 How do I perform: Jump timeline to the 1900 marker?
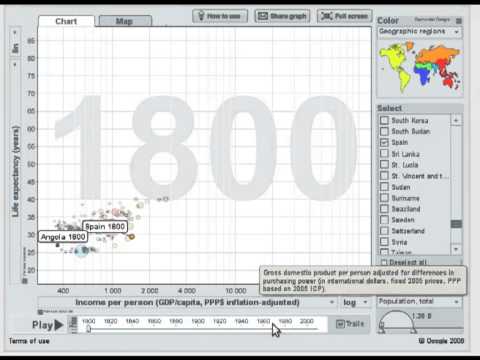click(x=198, y=321)
